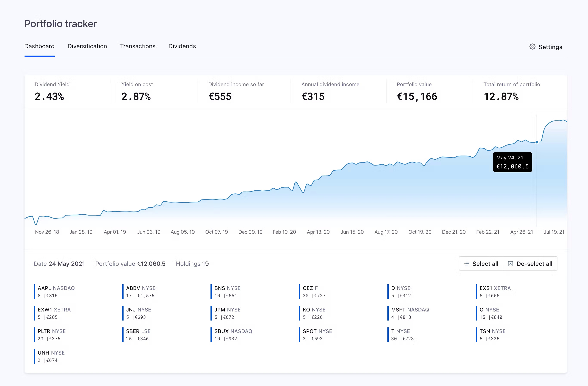The width and height of the screenshot is (588, 386).
Task: Switch to the Transactions tab
Action: (x=138, y=46)
